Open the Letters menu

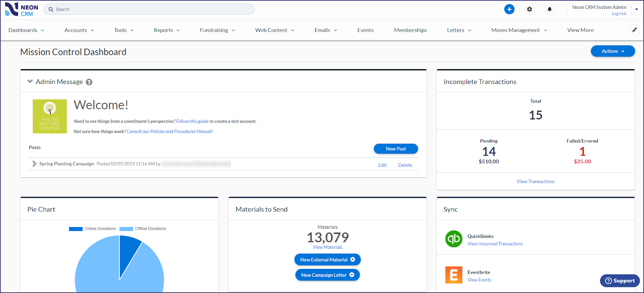point(459,30)
